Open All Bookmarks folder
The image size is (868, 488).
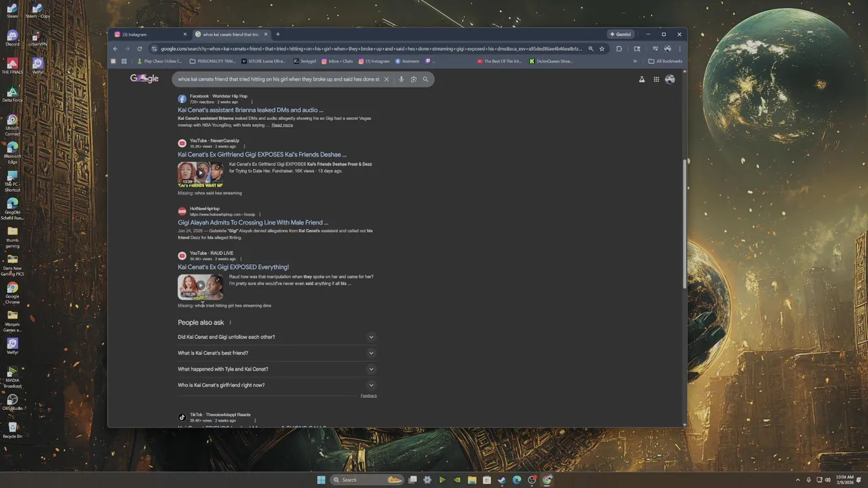click(665, 61)
